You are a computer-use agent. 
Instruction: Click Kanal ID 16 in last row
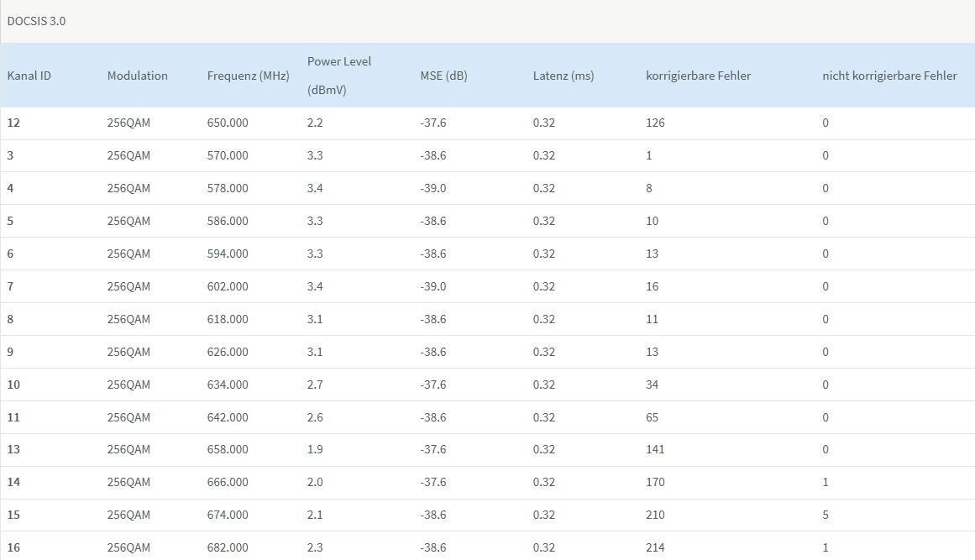point(13,547)
